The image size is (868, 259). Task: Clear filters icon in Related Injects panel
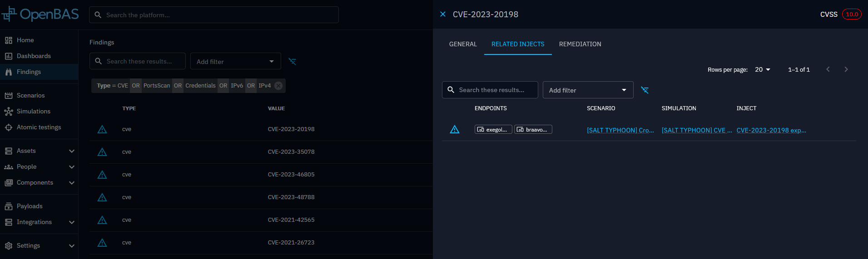tap(645, 90)
